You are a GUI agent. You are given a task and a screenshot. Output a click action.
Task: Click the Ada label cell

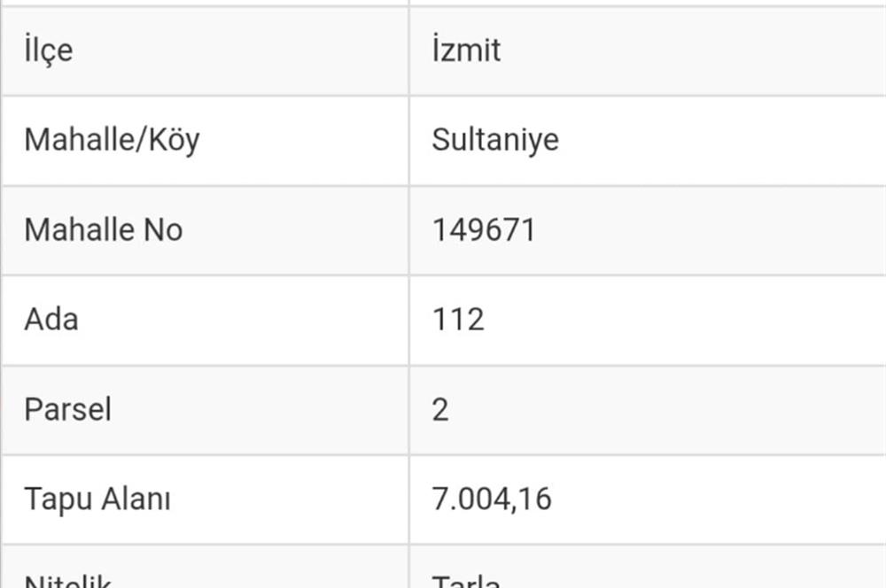51,320
